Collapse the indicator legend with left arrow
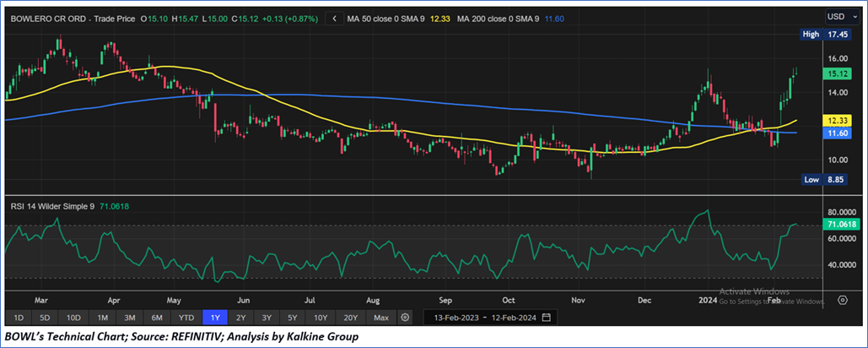 pos(335,18)
